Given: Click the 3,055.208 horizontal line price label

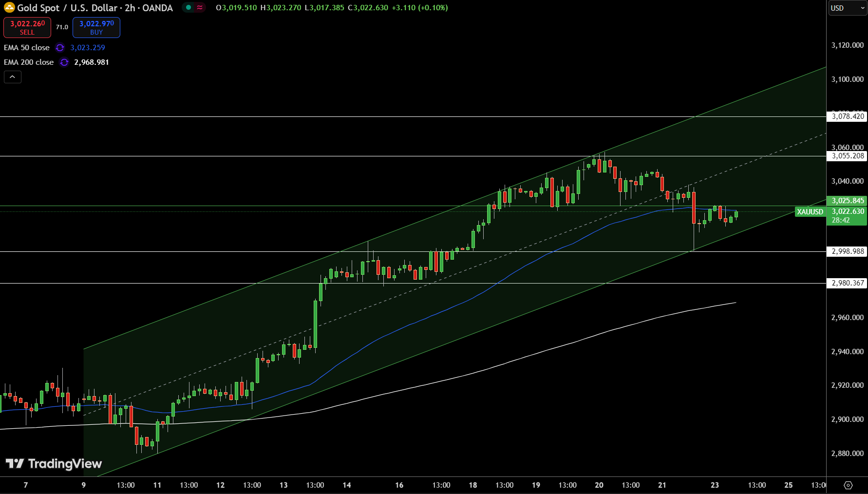Looking at the screenshot, I should [847, 156].
